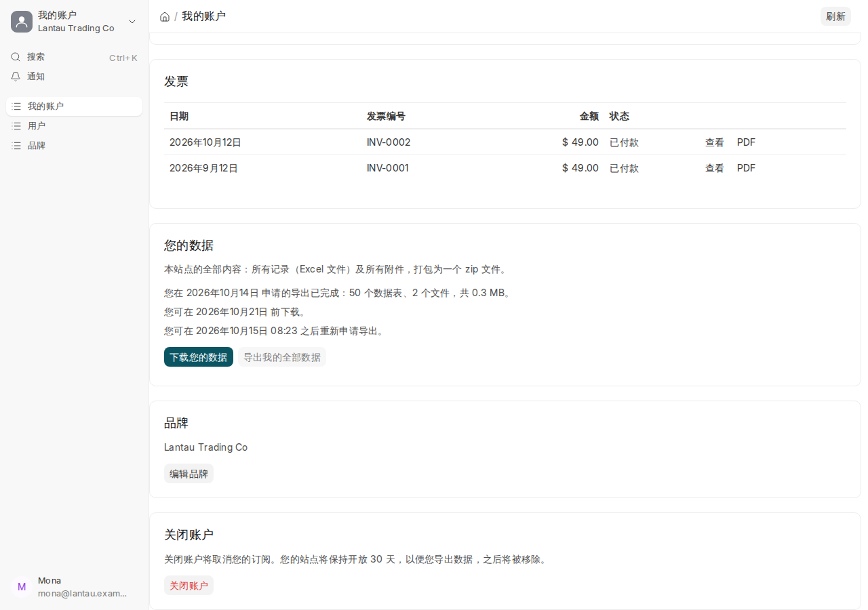
Task: Click the 导出我的全部数据 button
Action: click(282, 357)
